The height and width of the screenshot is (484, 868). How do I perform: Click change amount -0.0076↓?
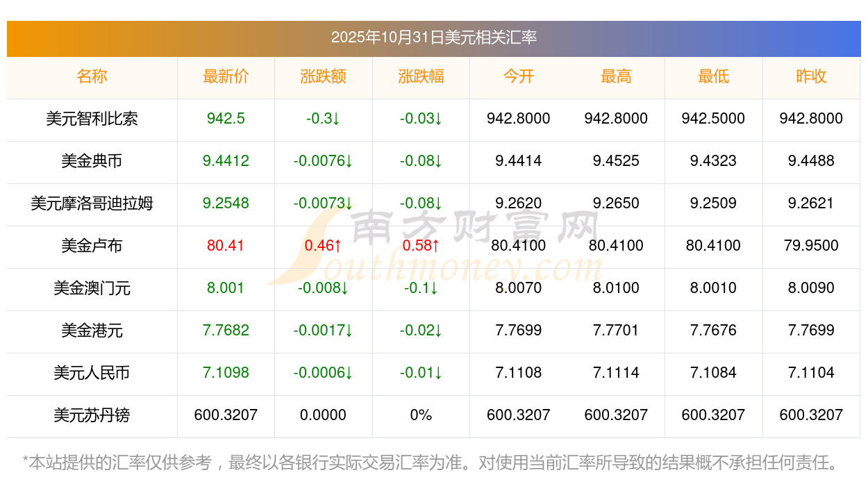[x=324, y=161]
